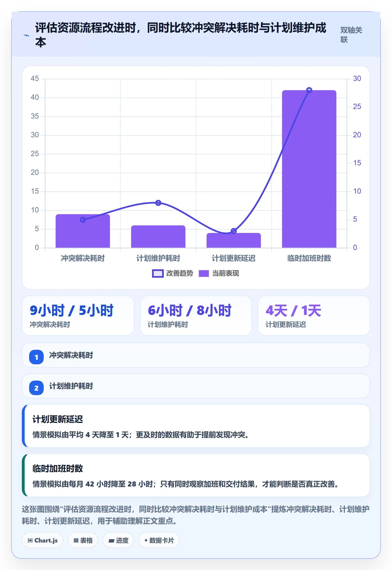Screen dimensions: 392x570
Task: Select the 冲突解决耗时 list row
Action: [196, 355]
